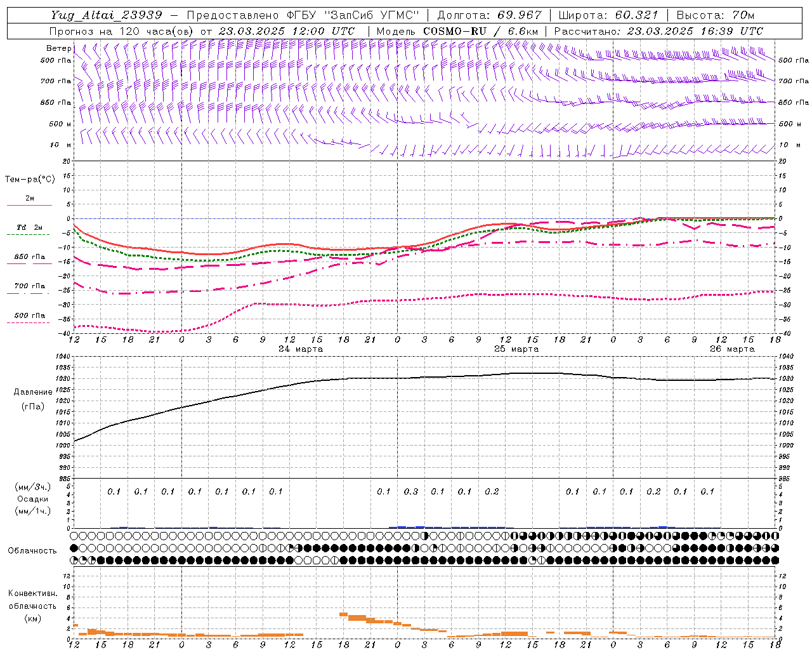Click the Конвективн. panel label

(x=33, y=594)
